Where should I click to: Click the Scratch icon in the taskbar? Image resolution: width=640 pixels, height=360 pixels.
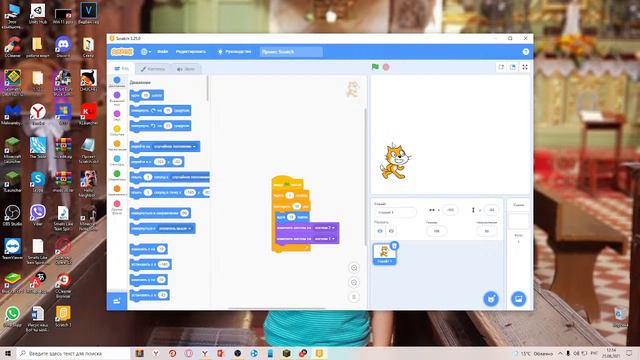pyautogui.click(x=319, y=353)
